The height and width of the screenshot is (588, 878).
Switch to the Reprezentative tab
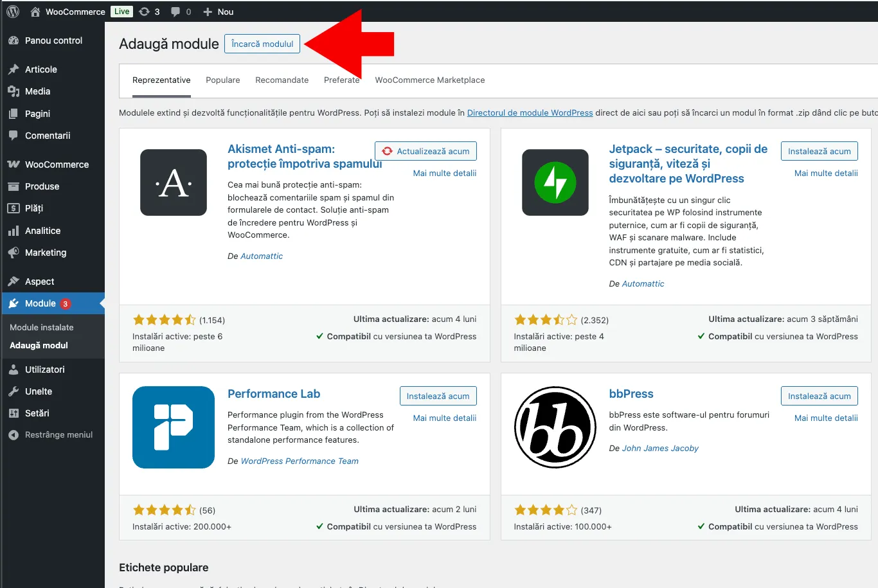[x=161, y=80]
